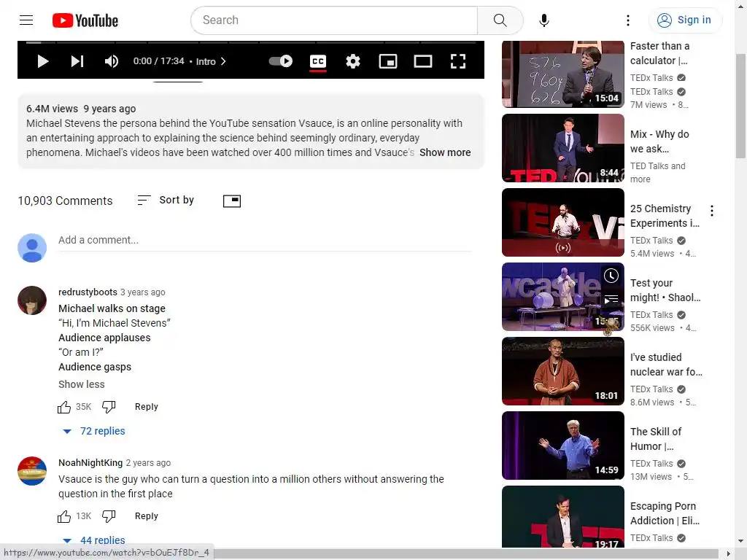This screenshot has width=747, height=560.
Task: Add Test your might video to queue
Action: click(611, 300)
